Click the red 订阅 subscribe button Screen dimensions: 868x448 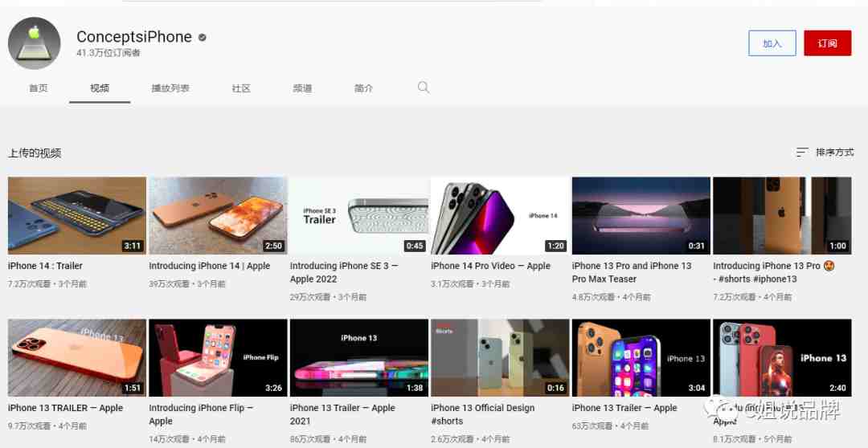click(828, 43)
